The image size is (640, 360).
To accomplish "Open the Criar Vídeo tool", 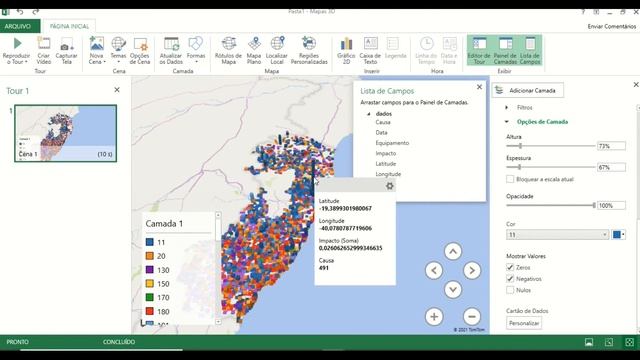I will (44, 51).
